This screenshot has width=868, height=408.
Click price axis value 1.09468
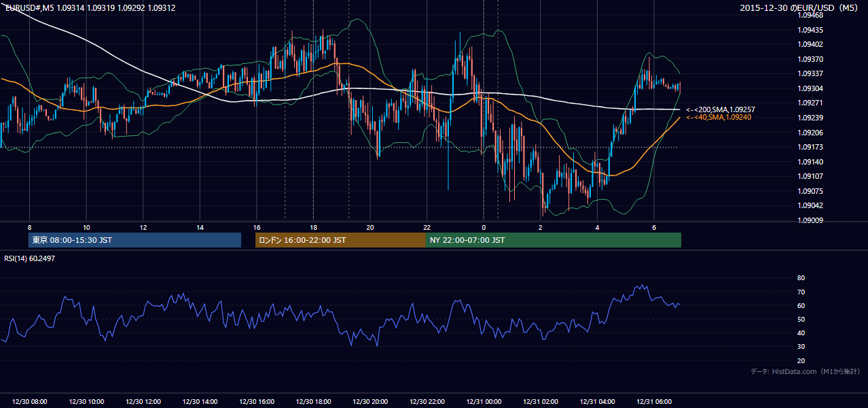point(809,15)
